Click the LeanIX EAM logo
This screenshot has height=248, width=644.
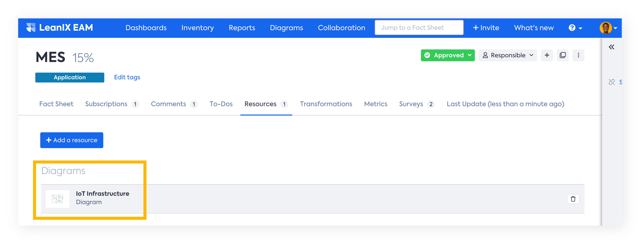point(59,28)
